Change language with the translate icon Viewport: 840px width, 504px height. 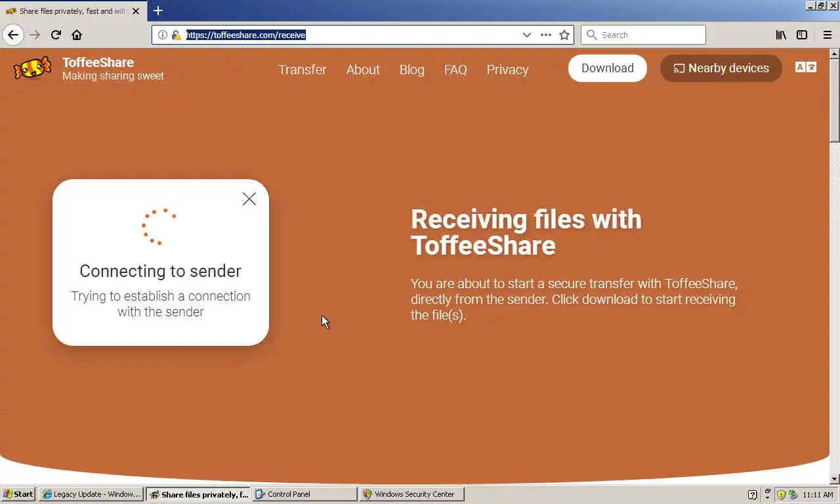coord(806,67)
